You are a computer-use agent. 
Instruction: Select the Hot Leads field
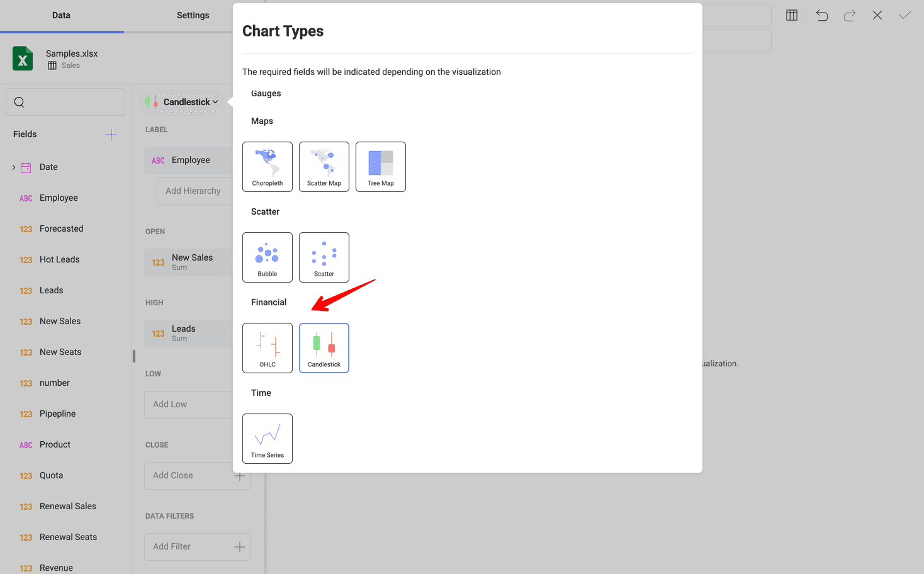click(59, 259)
